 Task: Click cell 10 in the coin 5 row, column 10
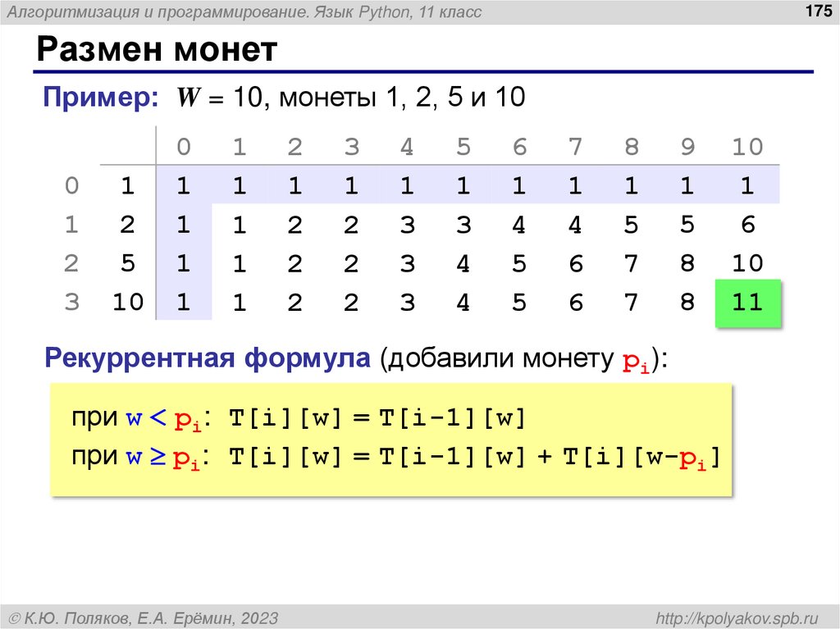coord(747,263)
